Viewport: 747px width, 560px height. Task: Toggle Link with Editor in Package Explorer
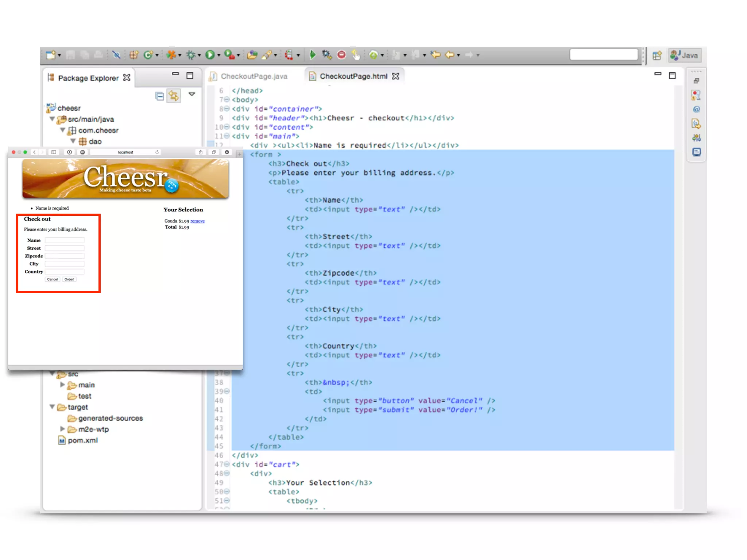[x=174, y=96]
